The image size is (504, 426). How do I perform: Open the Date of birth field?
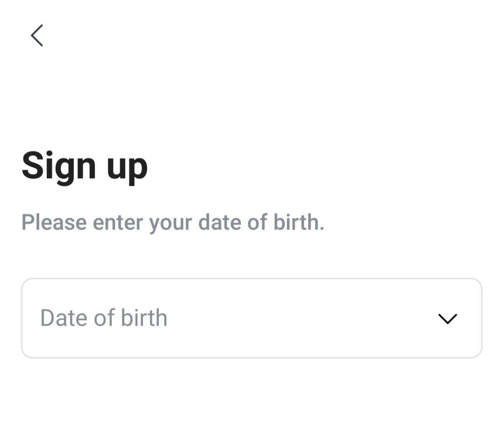pos(252,318)
